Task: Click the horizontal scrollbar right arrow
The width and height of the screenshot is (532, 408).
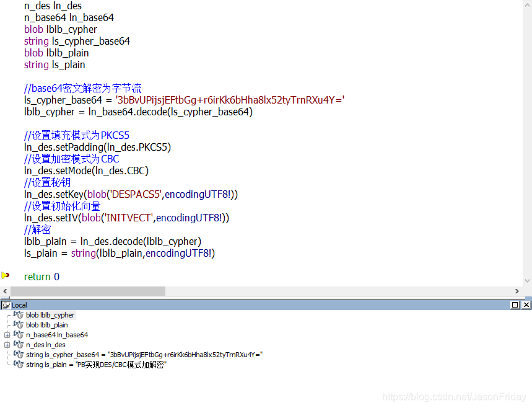Action: click(517, 291)
